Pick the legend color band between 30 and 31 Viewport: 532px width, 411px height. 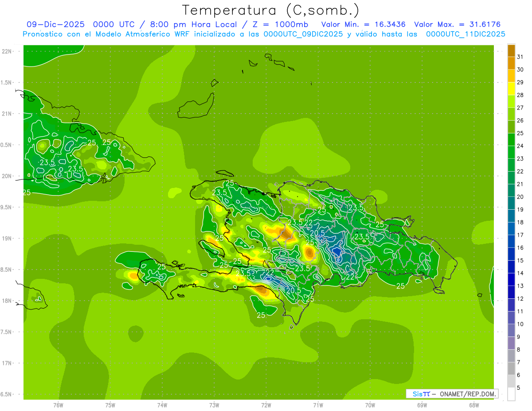511,63
